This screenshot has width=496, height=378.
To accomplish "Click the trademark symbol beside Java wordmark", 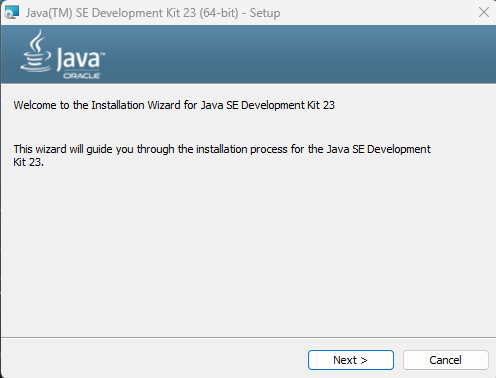I will point(103,54).
